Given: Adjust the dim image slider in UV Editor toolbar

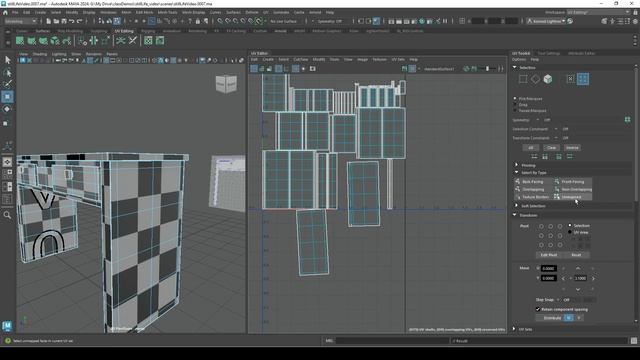Looking at the screenshot, I should tap(488, 69).
